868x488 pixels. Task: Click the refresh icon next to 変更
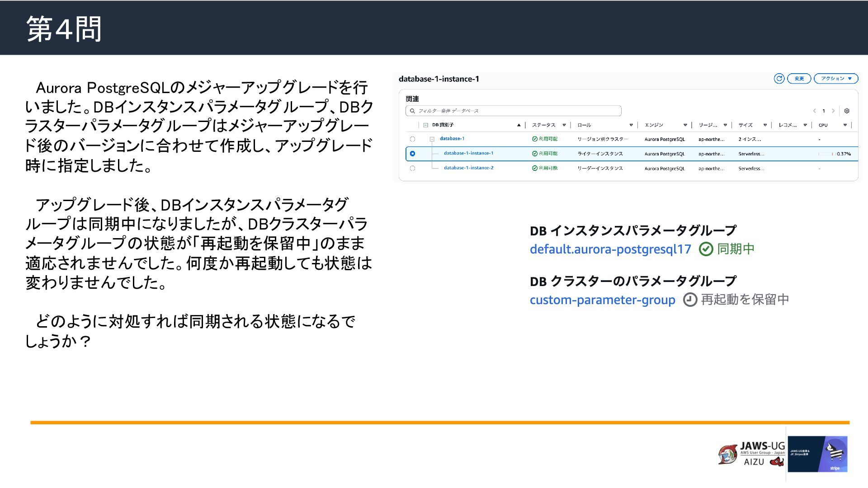(779, 79)
